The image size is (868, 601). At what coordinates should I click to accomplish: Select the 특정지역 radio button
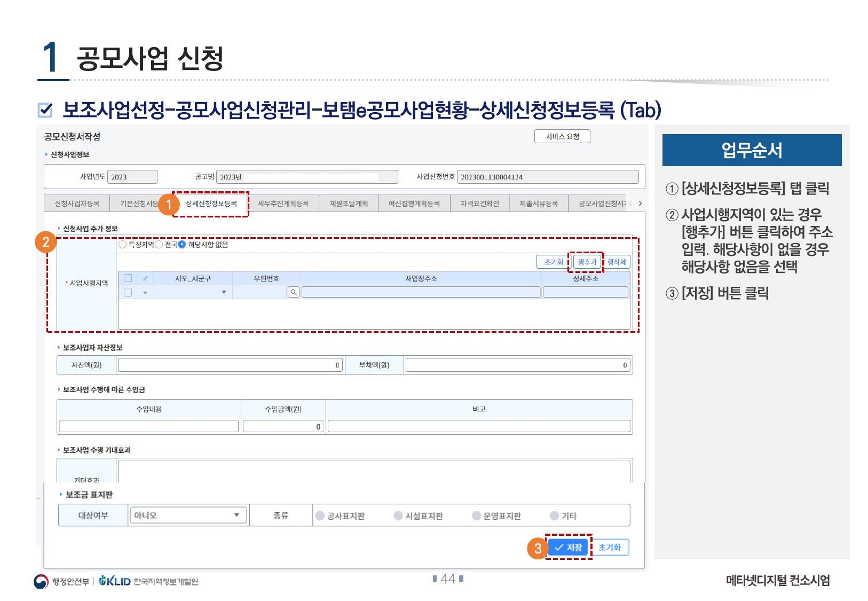pos(123,245)
